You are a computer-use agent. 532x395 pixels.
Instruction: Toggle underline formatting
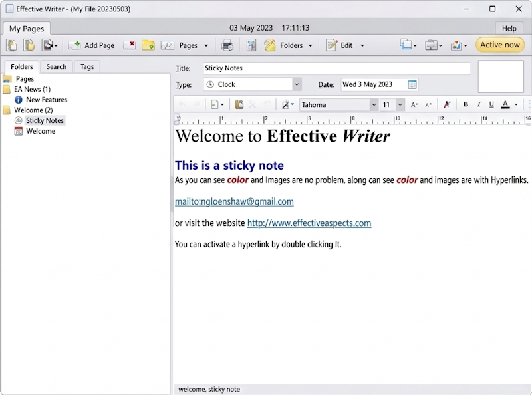click(x=491, y=104)
